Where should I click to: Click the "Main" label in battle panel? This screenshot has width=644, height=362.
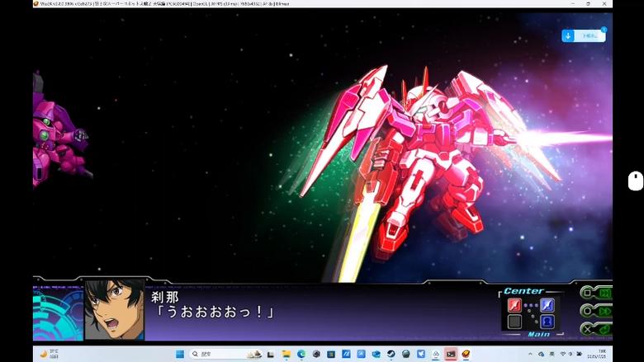point(538,335)
